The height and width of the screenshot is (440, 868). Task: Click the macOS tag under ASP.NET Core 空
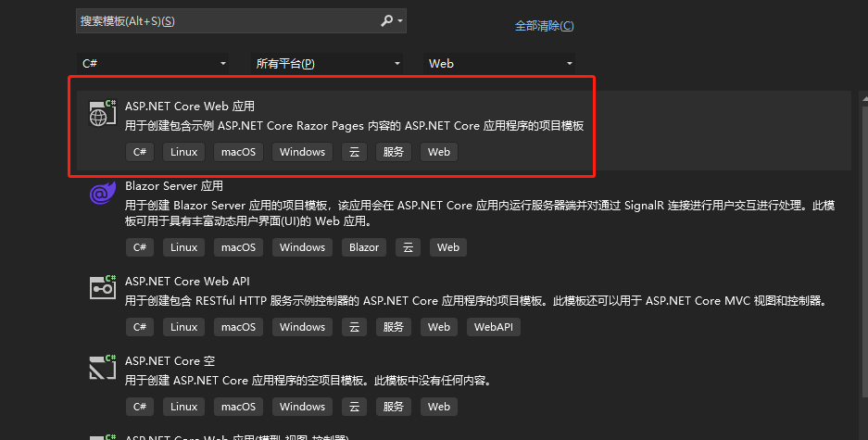(x=239, y=407)
